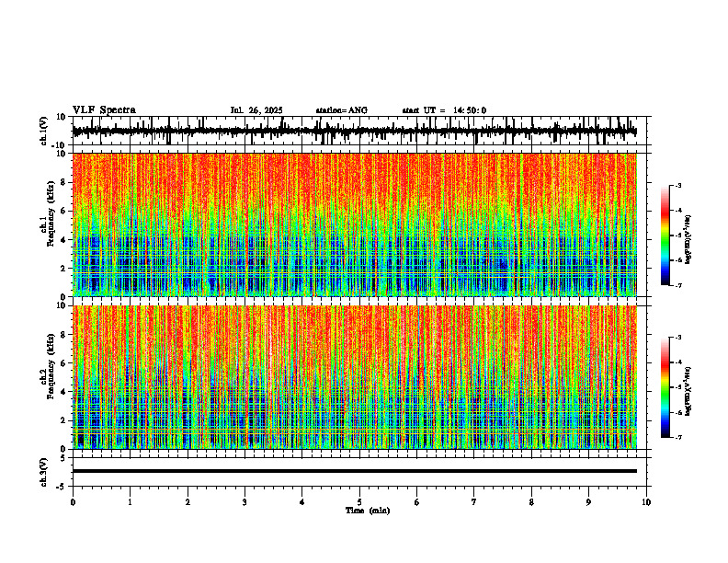Click the '4' kHz tick on ch.1 spectrogram
Image resolution: width=728 pixels, height=563 pixels.
pos(64,240)
